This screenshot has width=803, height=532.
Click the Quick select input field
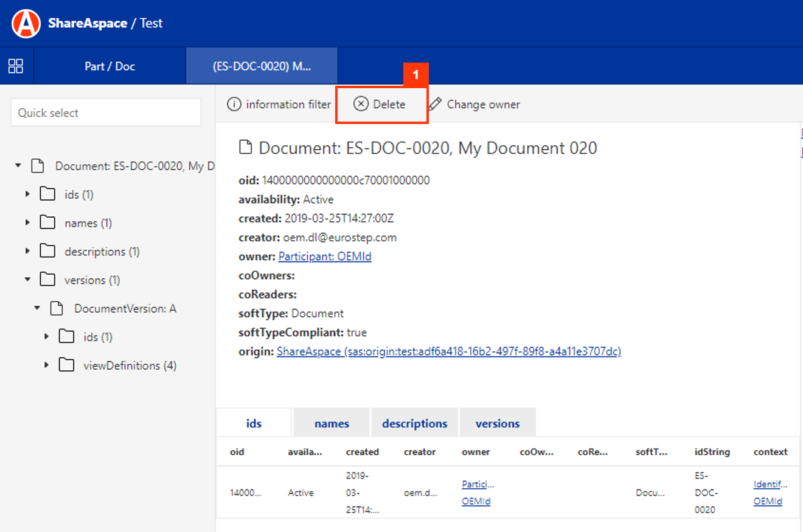(106, 112)
